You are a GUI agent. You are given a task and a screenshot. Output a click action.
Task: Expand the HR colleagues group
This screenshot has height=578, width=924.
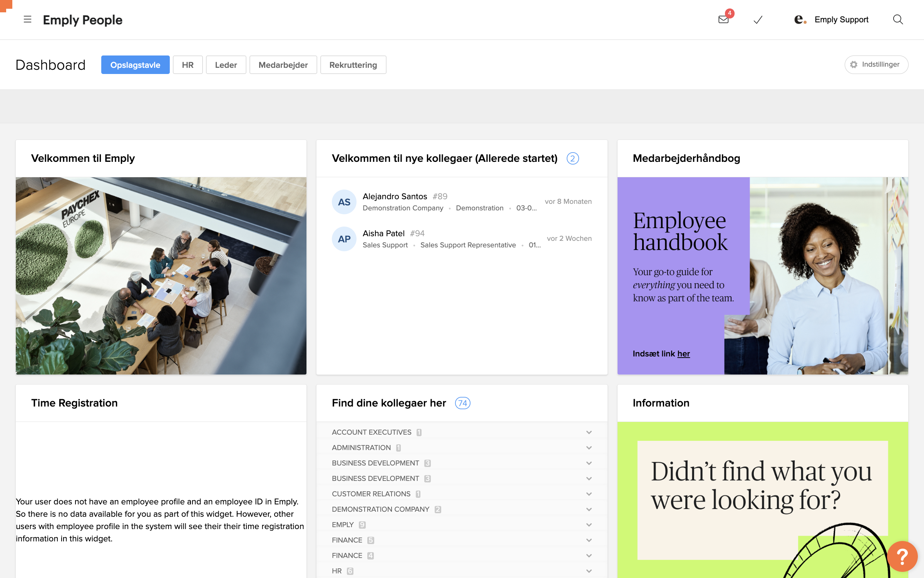coord(589,571)
